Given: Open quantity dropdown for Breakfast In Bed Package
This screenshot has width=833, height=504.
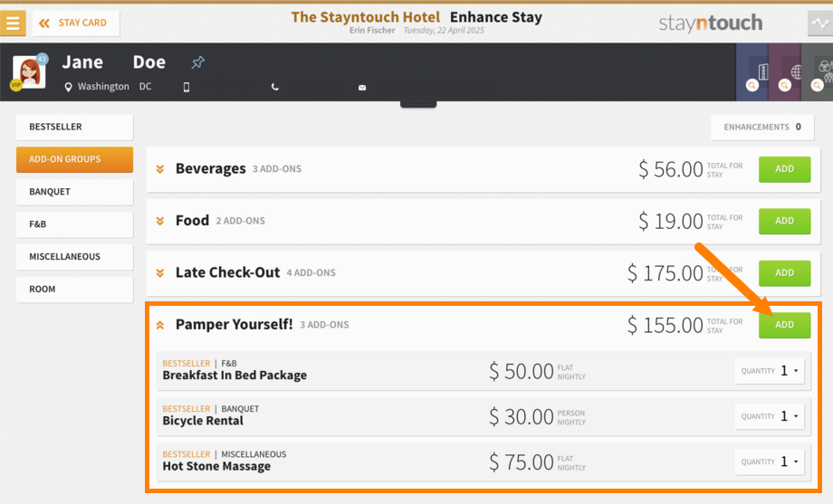Looking at the screenshot, I should coord(770,371).
